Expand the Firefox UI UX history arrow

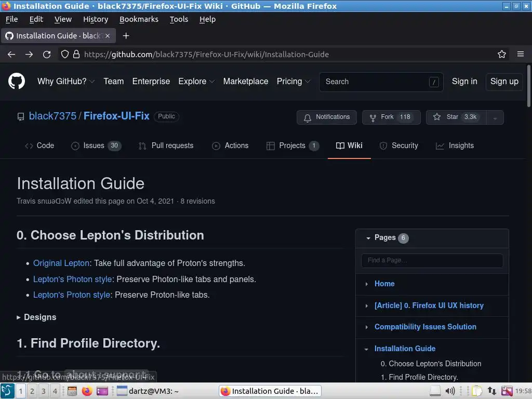tap(366, 305)
